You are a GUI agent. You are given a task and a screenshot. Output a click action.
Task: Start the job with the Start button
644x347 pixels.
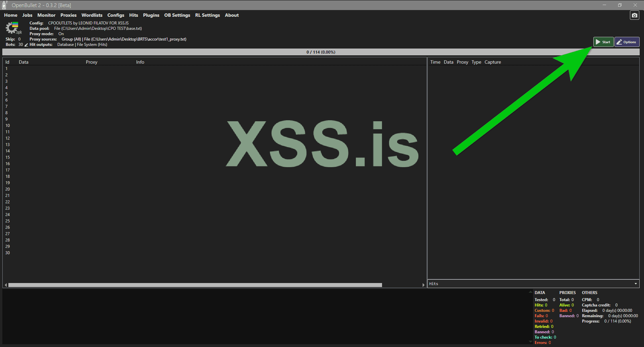click(603, 42)
